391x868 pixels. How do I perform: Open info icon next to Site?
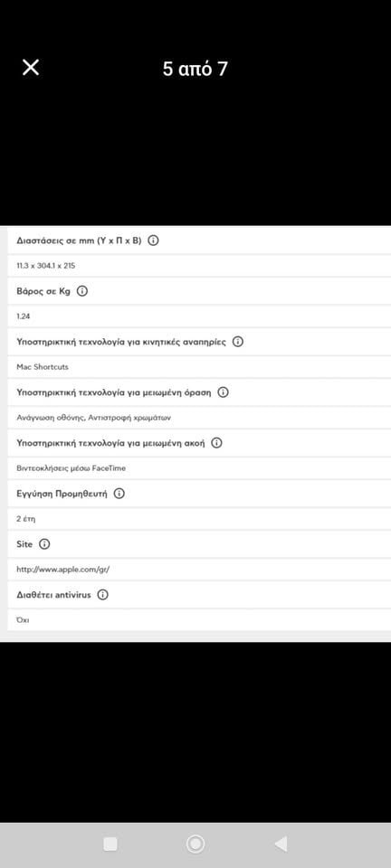click(x=45, y=544)
